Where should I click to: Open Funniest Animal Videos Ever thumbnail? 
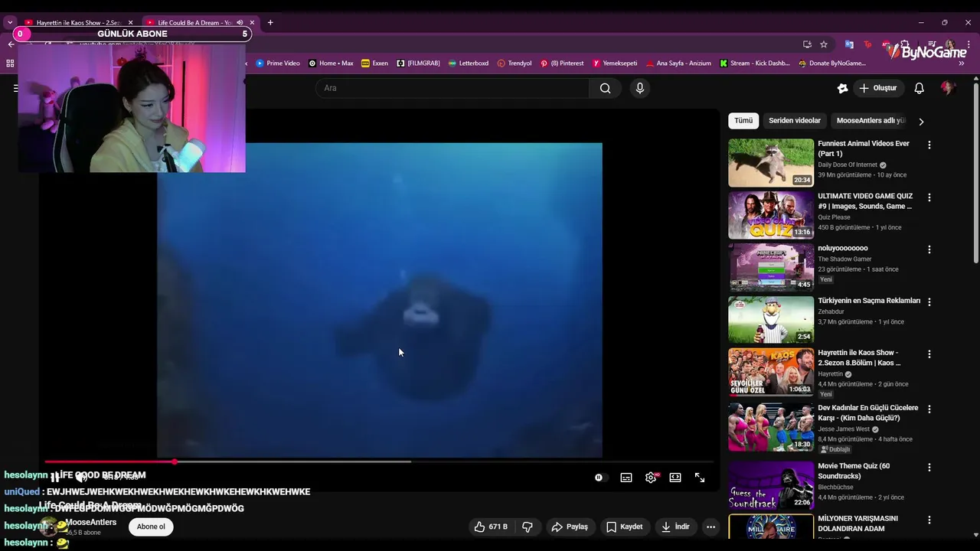pyautogui.click(x=771, y=162)
